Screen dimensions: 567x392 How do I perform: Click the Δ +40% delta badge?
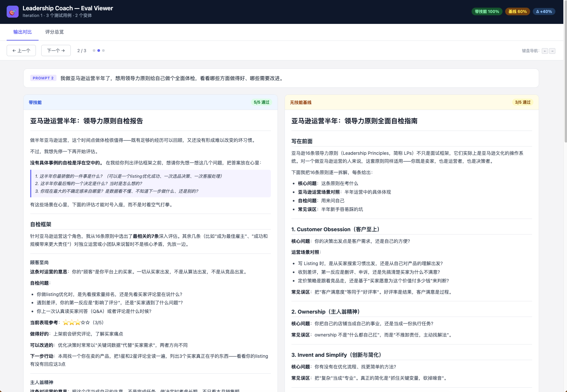point(544,12)
